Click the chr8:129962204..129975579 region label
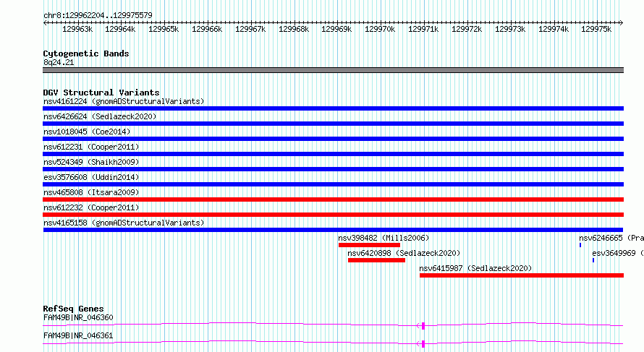This screenshot has height=352, width=644. 98,15
